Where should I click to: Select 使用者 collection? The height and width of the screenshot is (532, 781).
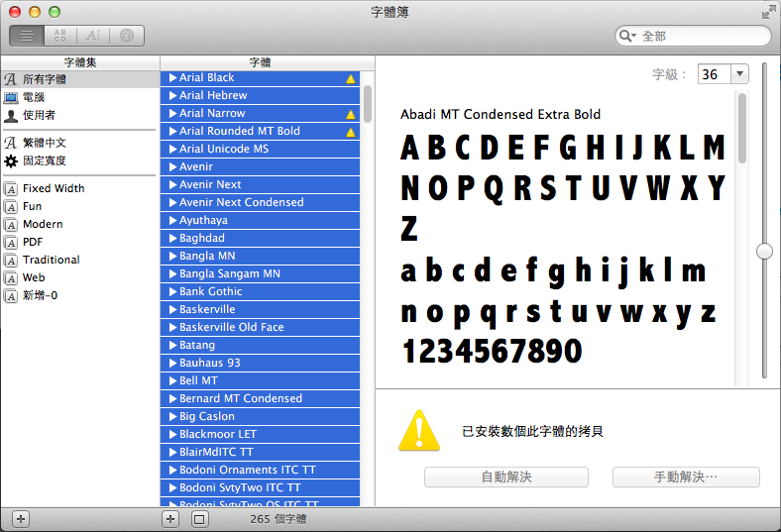[x=79, y=115]
